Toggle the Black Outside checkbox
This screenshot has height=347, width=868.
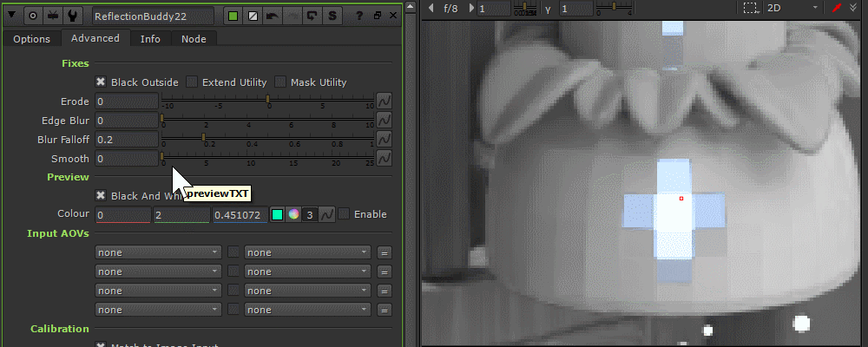click(101, 82)
